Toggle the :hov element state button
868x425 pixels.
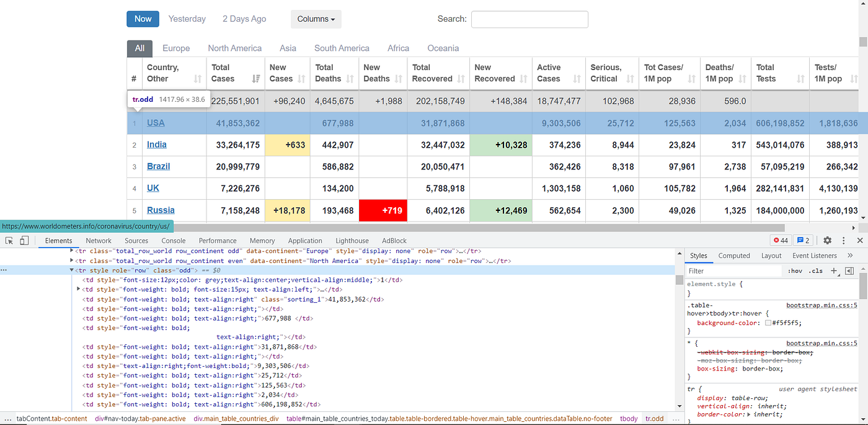tap(795, 271)
